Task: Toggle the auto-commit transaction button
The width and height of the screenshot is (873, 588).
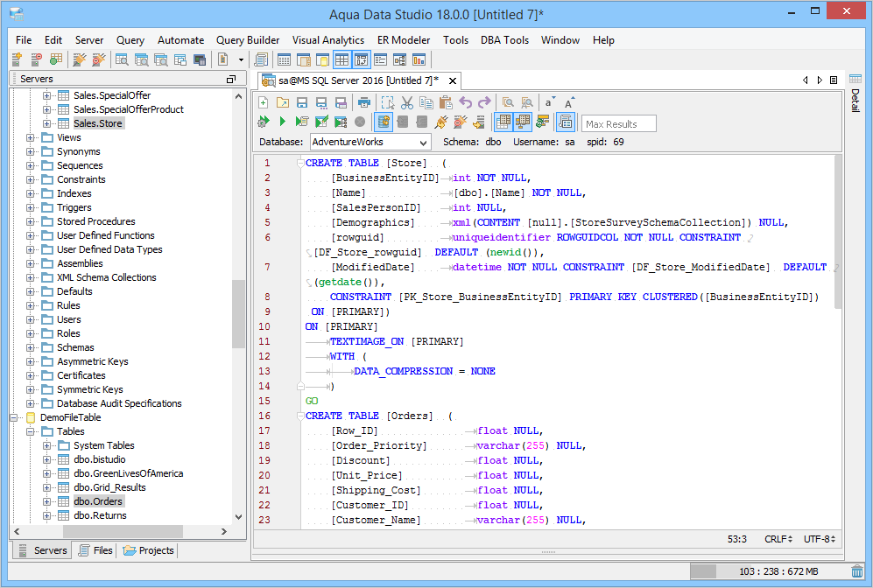Action: click(384, 122)
